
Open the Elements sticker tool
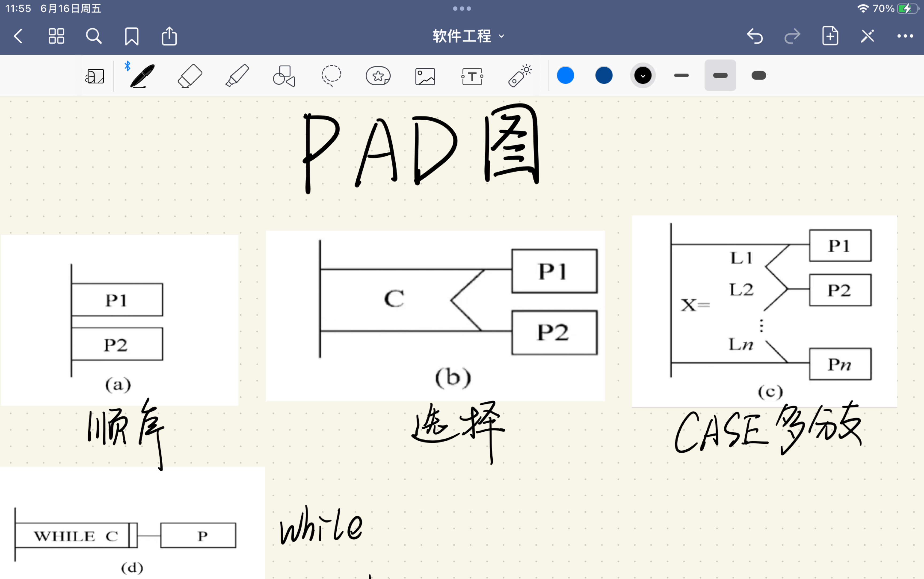(x=378, y=76)
